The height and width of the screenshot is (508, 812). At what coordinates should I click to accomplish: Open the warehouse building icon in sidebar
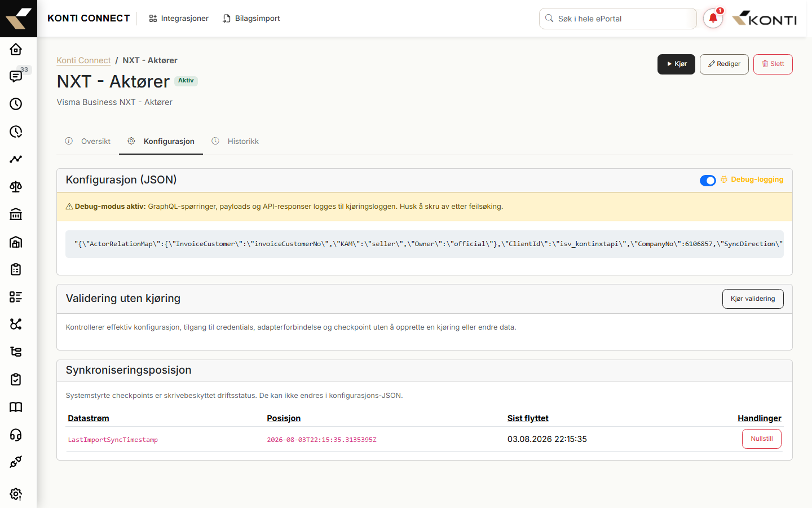(x=16, y=242)
